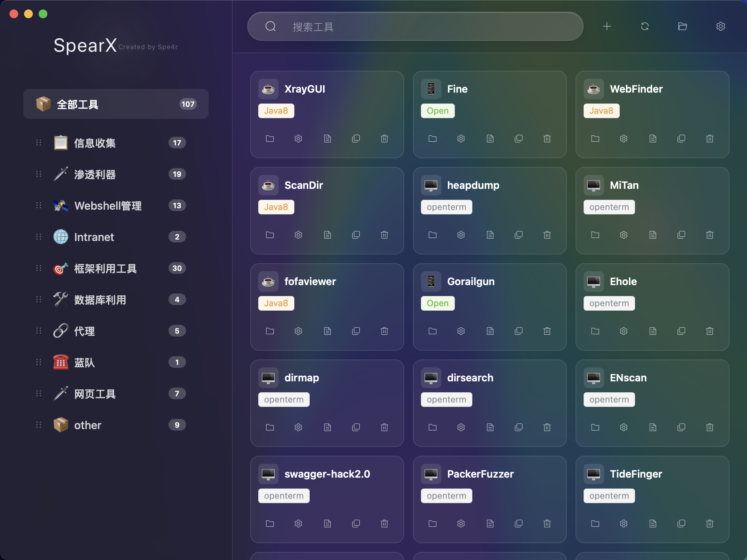Select the 框架利用工具 sidebar item
Image resolution: width=747 pixels, height=560 pixels.
[105, 268]
